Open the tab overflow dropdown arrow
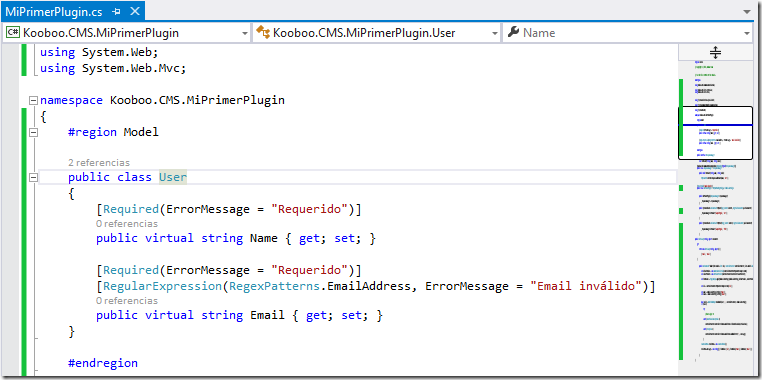This screenshot has height=380, width=762. [747, 12]
